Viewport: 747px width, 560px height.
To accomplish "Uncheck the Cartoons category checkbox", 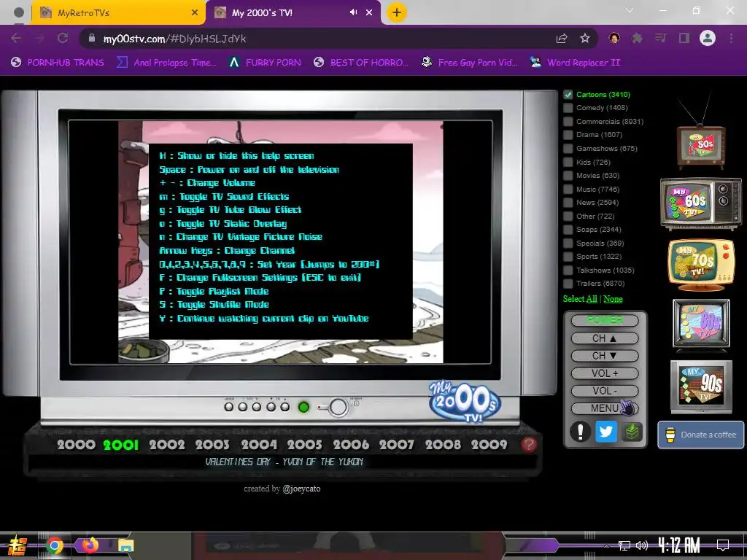I will [x=568, y=94].
